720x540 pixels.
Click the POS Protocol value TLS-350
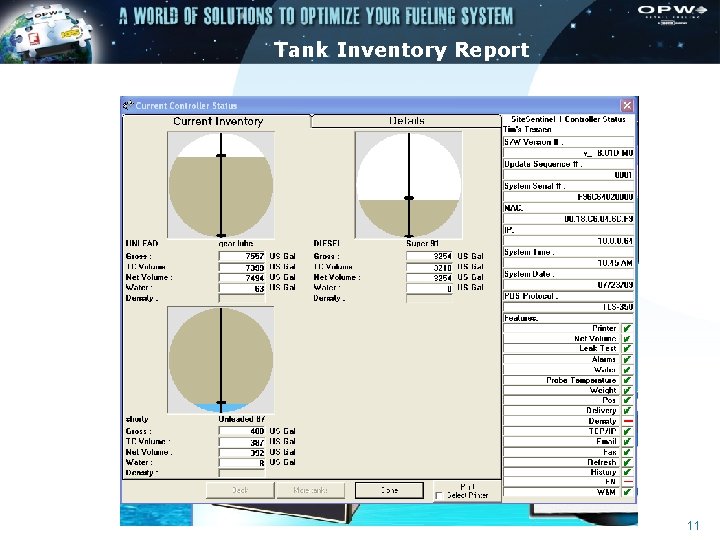[568, 307]
